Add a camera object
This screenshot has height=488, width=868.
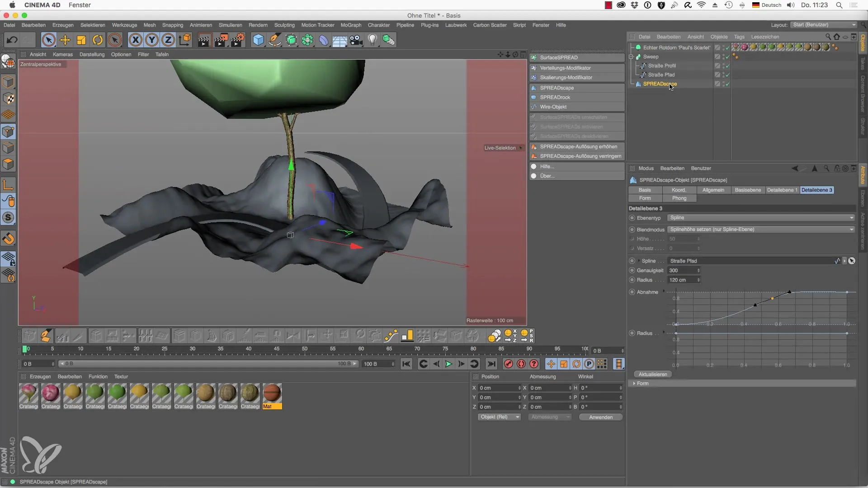tap(356, 40)
